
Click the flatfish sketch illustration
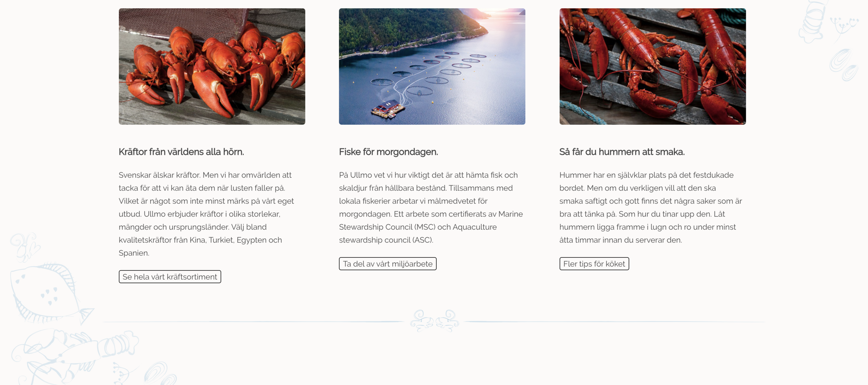point(50,294)
